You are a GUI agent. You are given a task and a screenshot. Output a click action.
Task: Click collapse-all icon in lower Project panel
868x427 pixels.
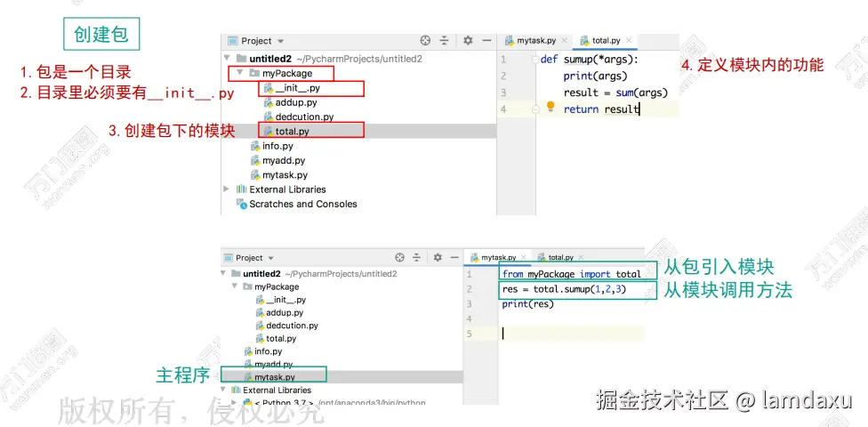(x=417, y=257)
